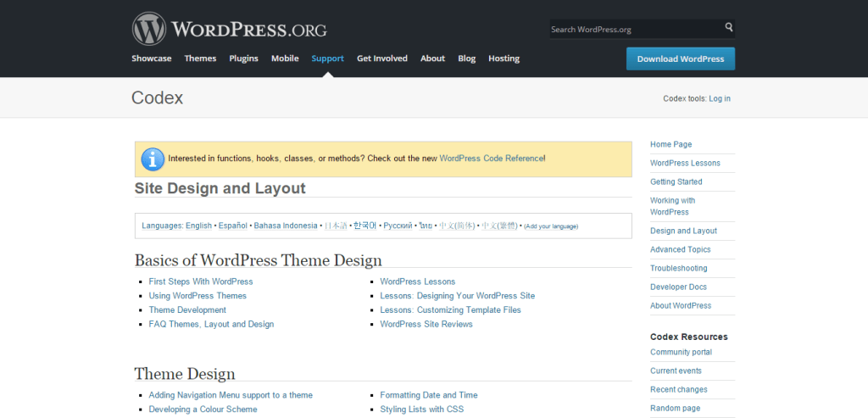Open Getting Started in sidebar
This screenshot has width=868, height=418.
676,181
